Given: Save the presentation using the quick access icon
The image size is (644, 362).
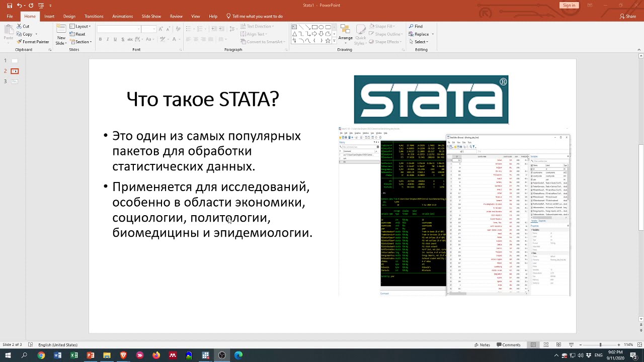Looking at the screenshot, I should [10, 6].
